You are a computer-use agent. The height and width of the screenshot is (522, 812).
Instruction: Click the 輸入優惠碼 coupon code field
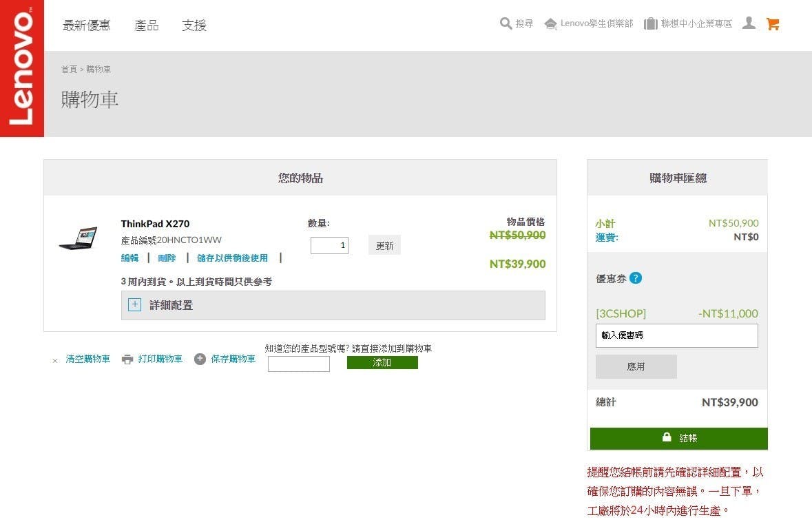coord(677,335)
